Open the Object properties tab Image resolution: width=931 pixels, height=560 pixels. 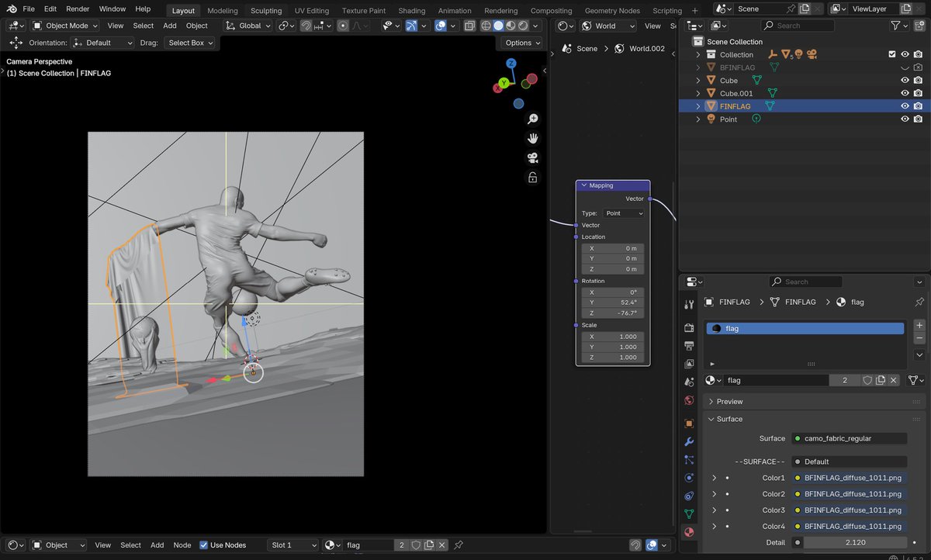pos(689,423)
